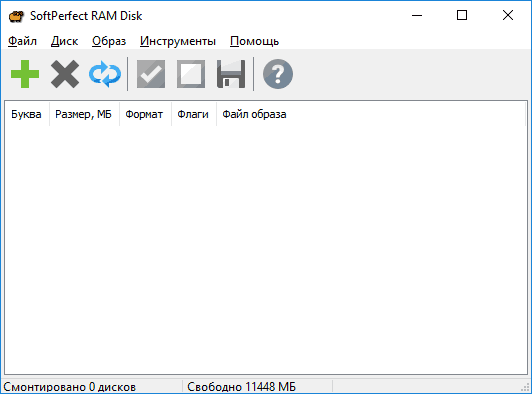The image size is (532, 394).
Task: Click the gray X remove disk icon
Action: point(65,74)
